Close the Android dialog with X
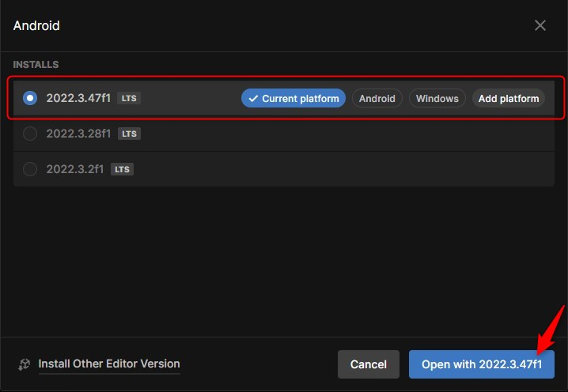This screenshot has width=568, height=392. [540, 25]
